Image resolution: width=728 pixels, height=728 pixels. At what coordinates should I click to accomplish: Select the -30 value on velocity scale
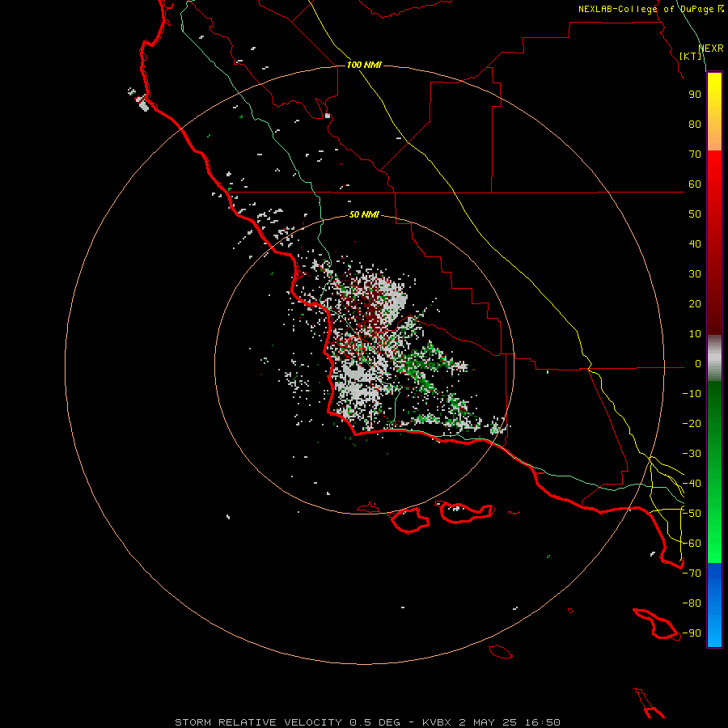(x=692, y=454)
